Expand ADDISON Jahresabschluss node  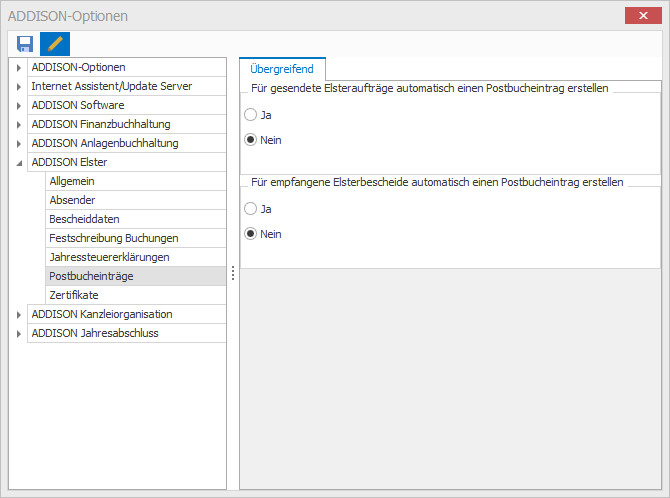tap(18, 334)
